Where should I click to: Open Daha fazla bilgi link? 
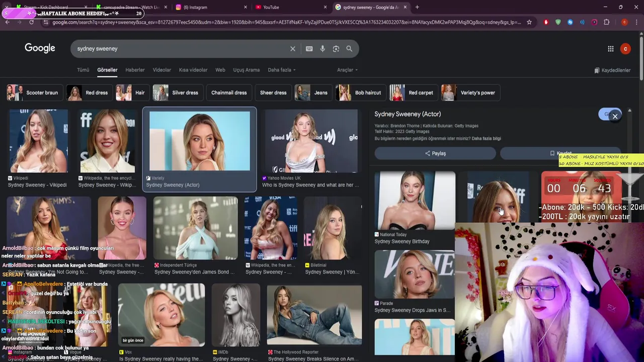point(486,138)
